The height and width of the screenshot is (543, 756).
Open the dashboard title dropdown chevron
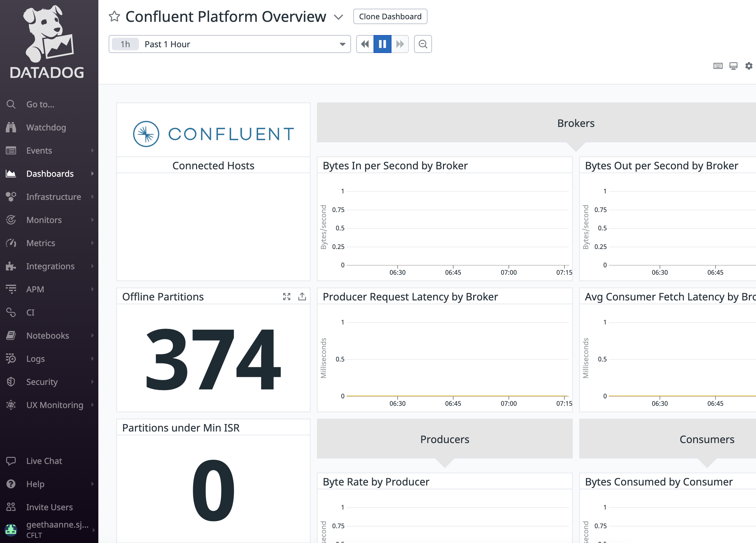pos(338,17)
